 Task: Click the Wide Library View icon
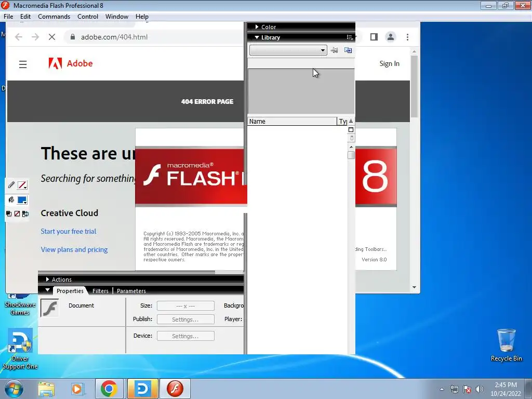click(351, 129)
